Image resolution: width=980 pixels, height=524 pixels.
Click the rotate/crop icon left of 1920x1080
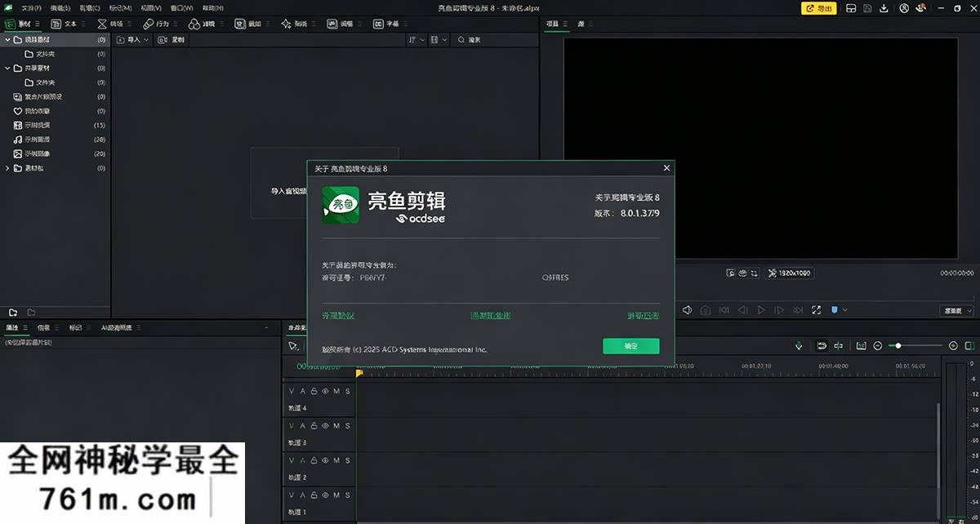755,273
